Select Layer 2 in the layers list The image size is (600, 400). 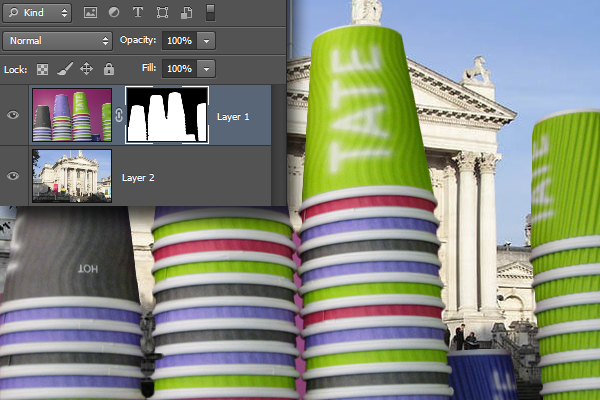160,177
